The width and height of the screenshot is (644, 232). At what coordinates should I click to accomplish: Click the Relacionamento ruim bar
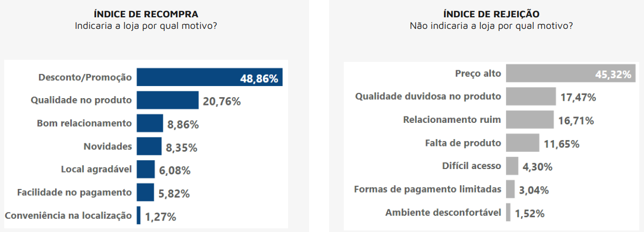[x=530, y=120]
